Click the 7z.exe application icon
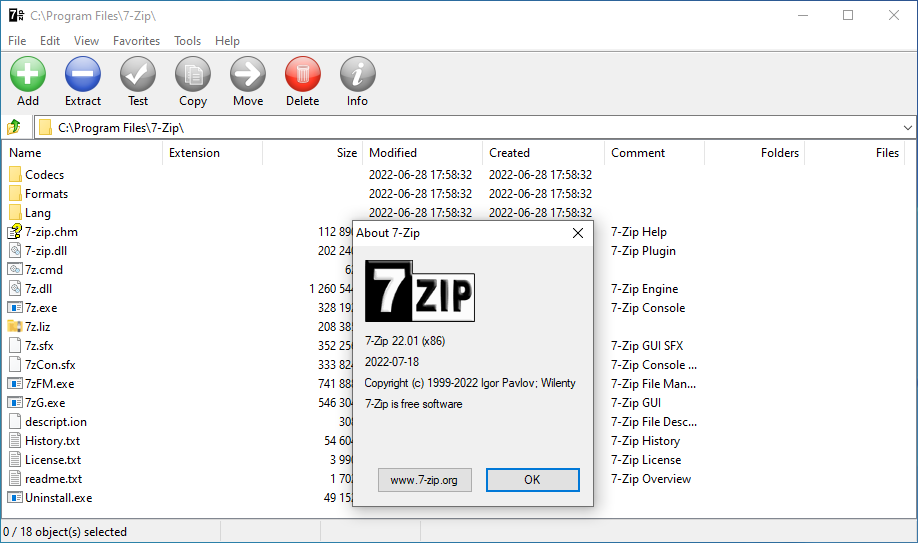918x543 pixels. pos(15,308)
